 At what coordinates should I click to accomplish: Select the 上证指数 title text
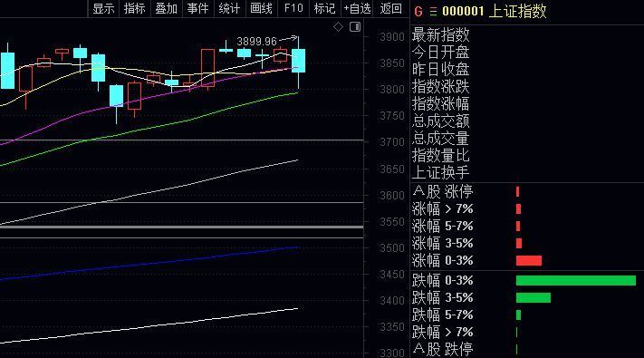pos(518,11)
